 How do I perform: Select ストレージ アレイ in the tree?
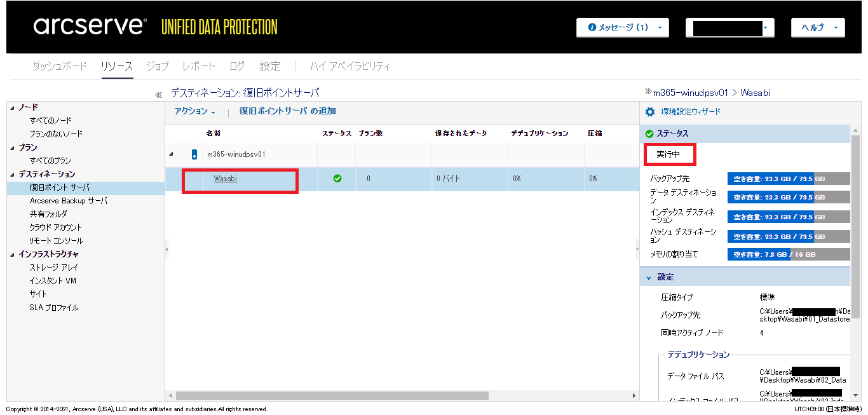(x=54, y=268)
